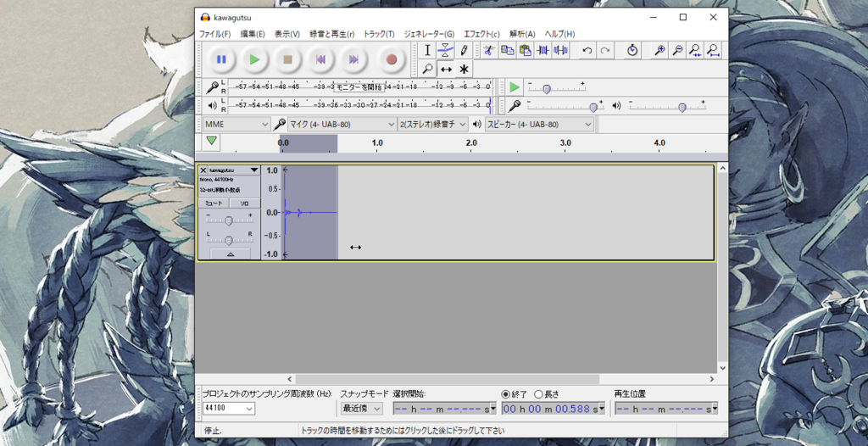Viewport: 868px width, 446px height.
Task: Click the Copy icon in the edit toolbar
Action: (507, 50)
